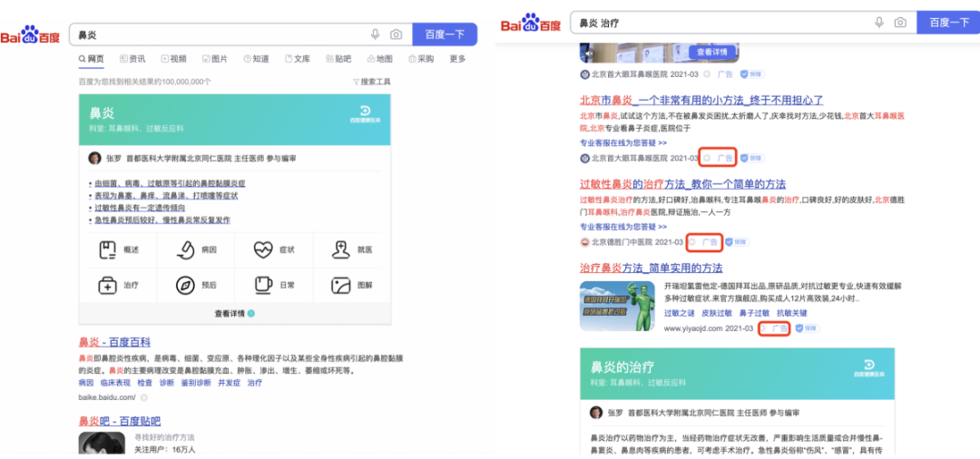The image size is (980, 459).
Task: Click the green cartoon figure ad thumbnail
Action: 617,306
